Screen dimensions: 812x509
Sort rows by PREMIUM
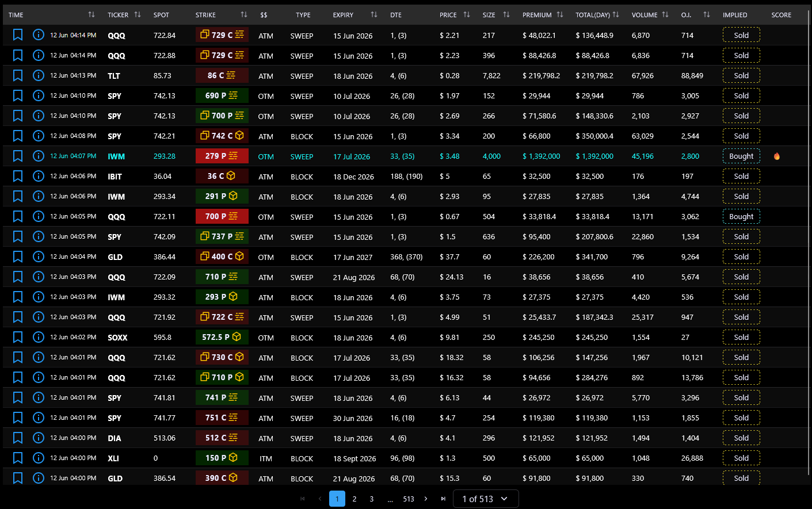point(560,14)
